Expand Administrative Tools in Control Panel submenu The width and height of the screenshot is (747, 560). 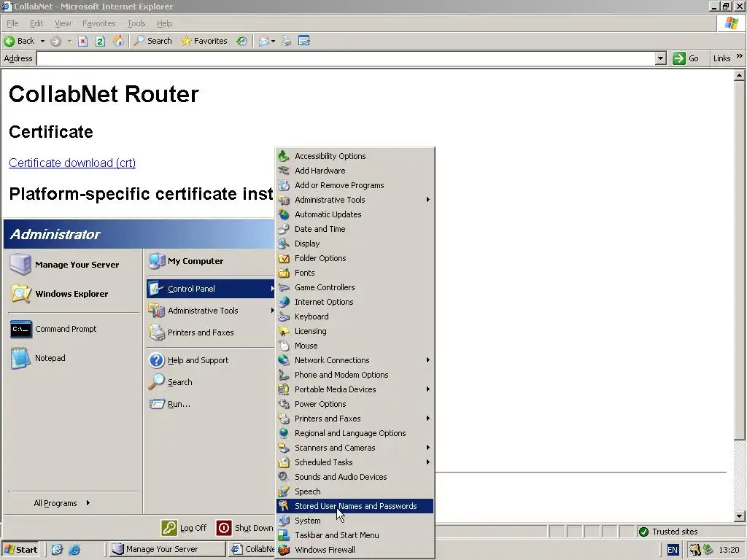click(355, 200)
